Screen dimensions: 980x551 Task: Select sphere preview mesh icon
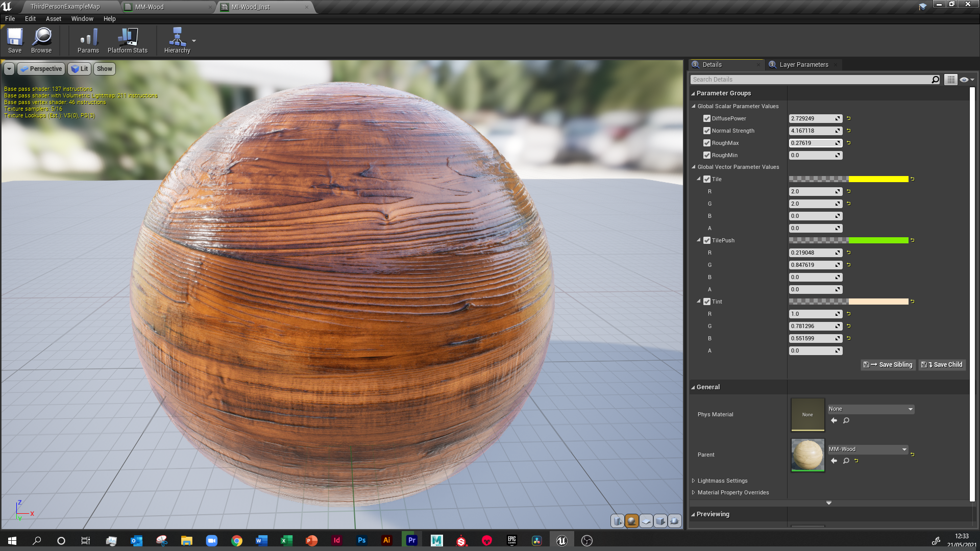pyautogui.click(x=631, y=521)
